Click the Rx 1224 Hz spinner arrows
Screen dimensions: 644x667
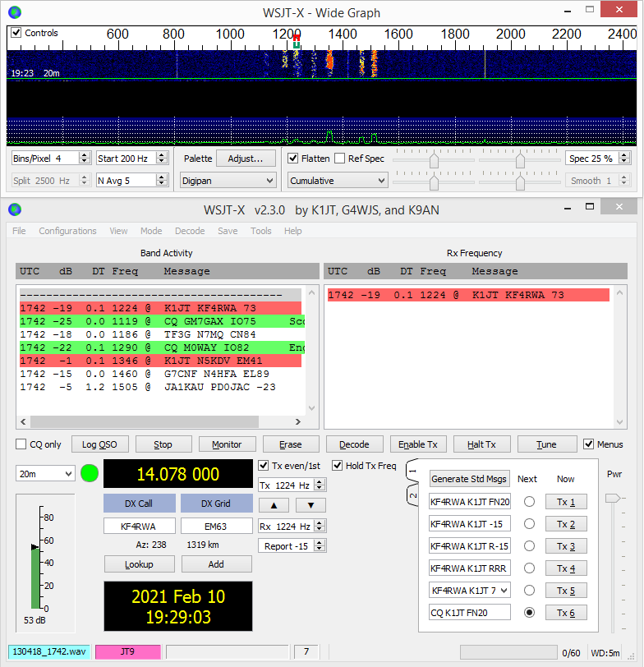click(x=320, y=527)
